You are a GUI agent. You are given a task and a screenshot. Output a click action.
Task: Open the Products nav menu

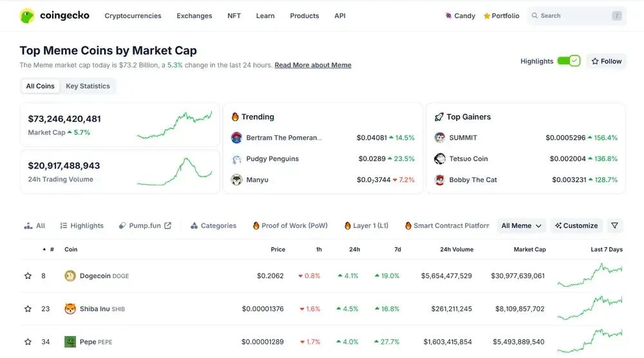[305, 15]
